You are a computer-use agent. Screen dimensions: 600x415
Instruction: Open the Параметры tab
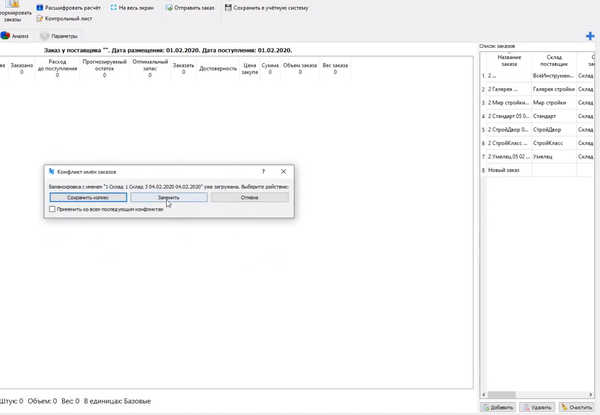click(59, 36)
